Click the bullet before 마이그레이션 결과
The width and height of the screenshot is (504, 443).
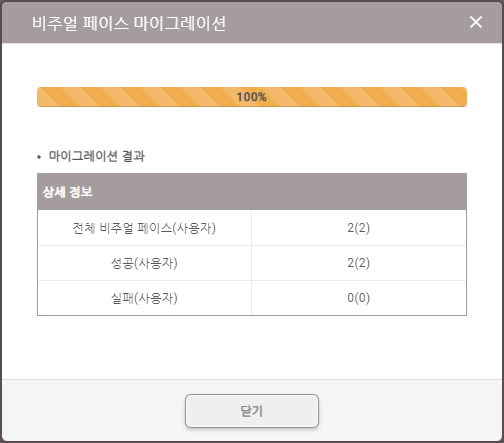tap(39, 157)
